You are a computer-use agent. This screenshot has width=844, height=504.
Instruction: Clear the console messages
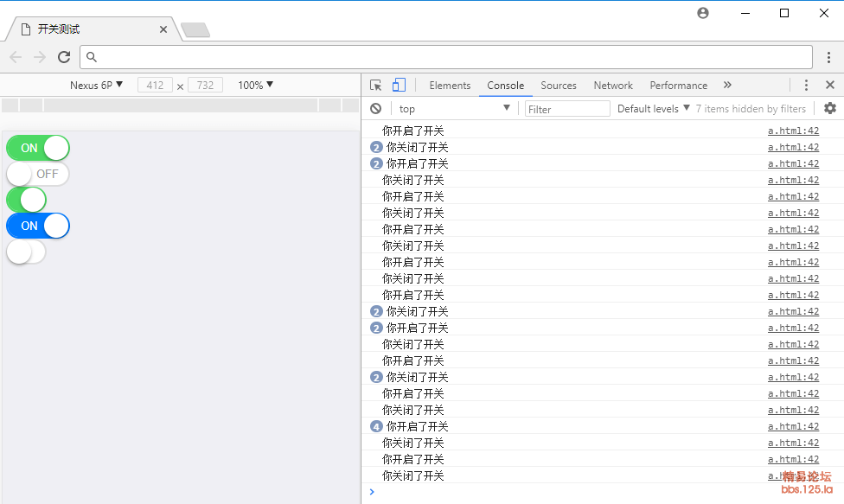pos(375,108)
